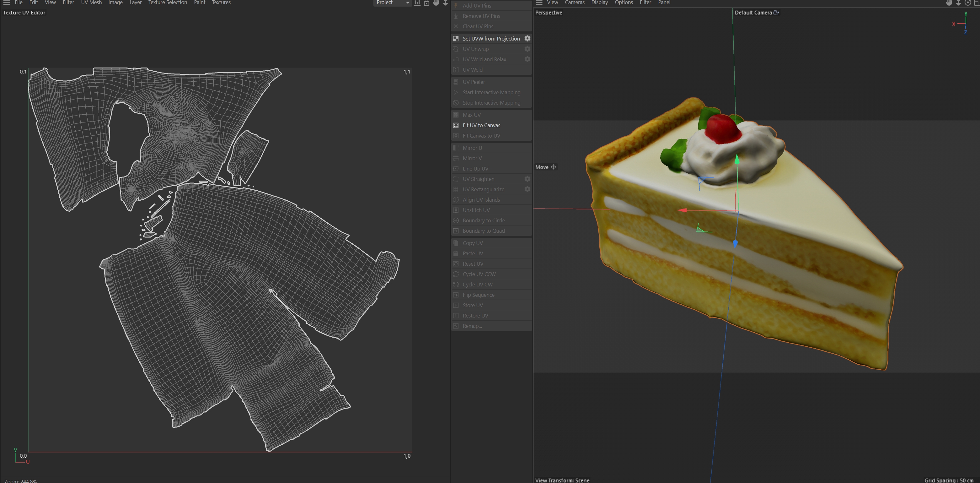Click the histogram icon beside Project dropdown

417,3
